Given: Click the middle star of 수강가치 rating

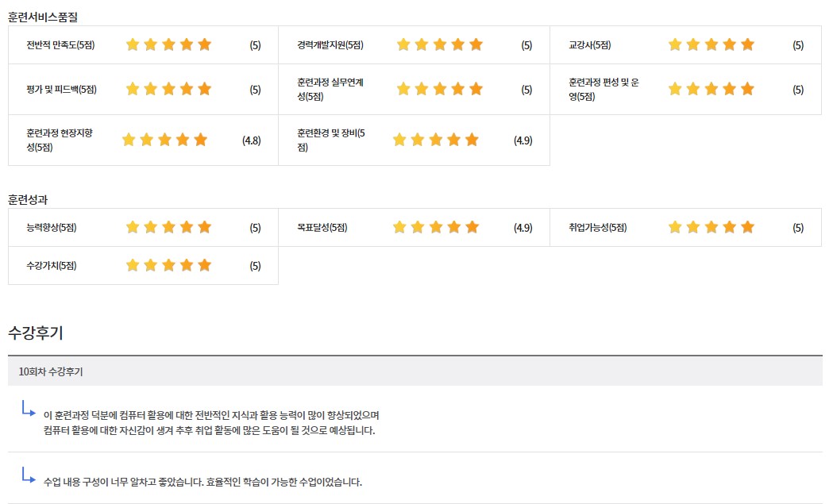Looking at the screenshot, I should coord(168,265).
